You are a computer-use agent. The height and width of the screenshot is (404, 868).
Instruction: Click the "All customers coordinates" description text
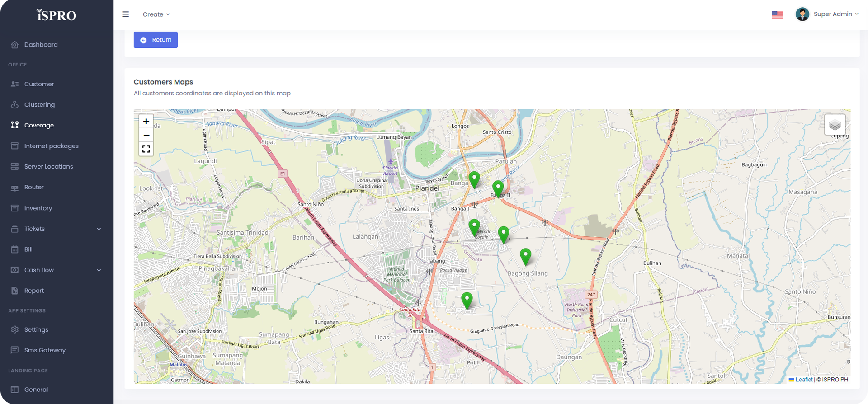point(212,93)
